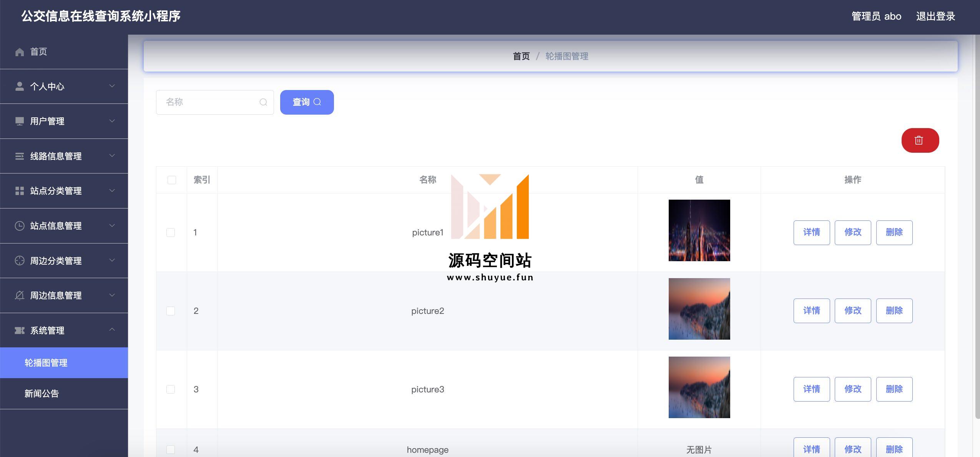Click 删除 for picture2 row
The width and height of the screenshot is (980, 457).
coord(894,311)
